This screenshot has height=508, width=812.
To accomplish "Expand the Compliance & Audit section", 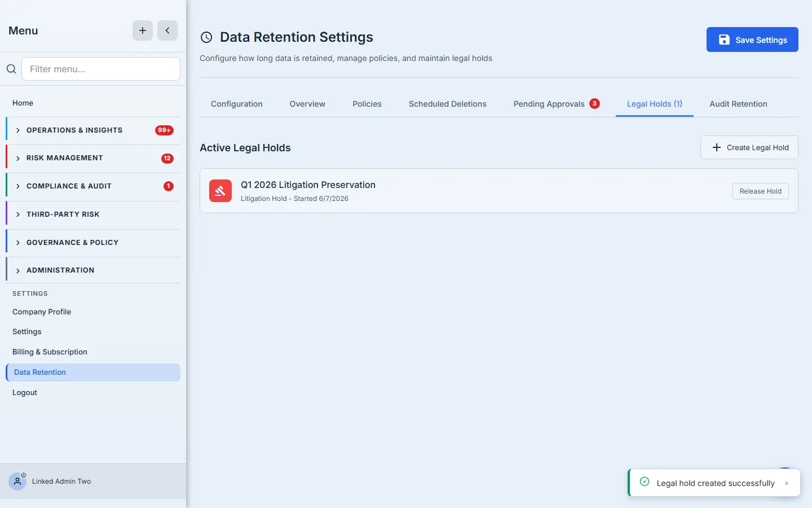I will click(x=93, y=186).
